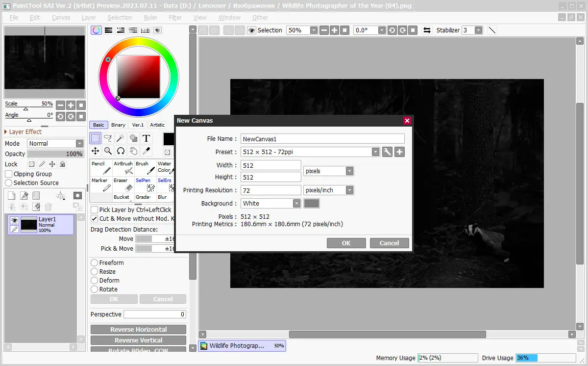588x366 pixels.
Task: Click the Reverse Vertical button
Action: coord(138,340)
